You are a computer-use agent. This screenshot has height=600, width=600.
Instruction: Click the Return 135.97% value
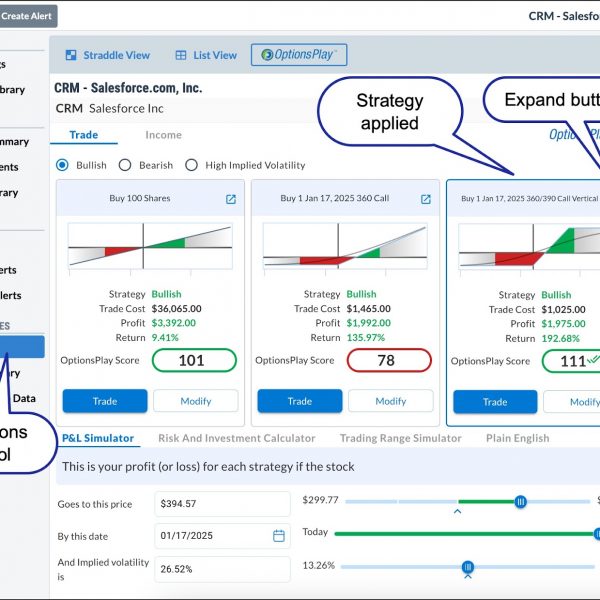click(366, 338)
